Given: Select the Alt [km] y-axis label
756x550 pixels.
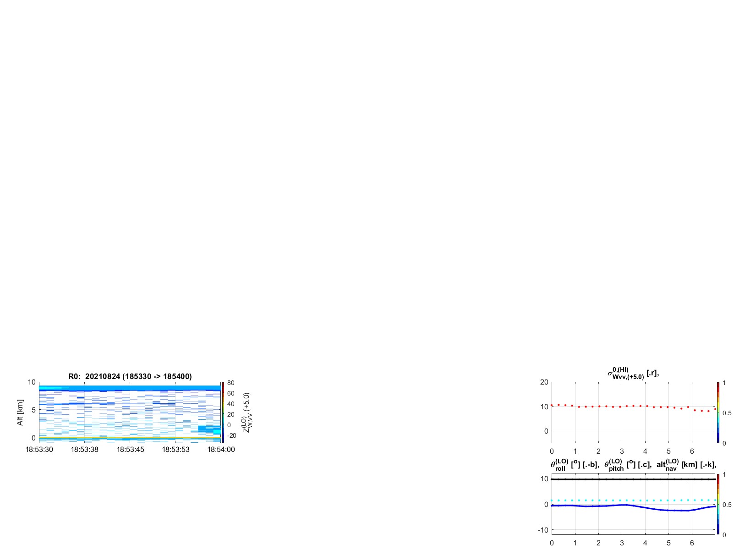Looking at the screenshot, I should [20, 412].
